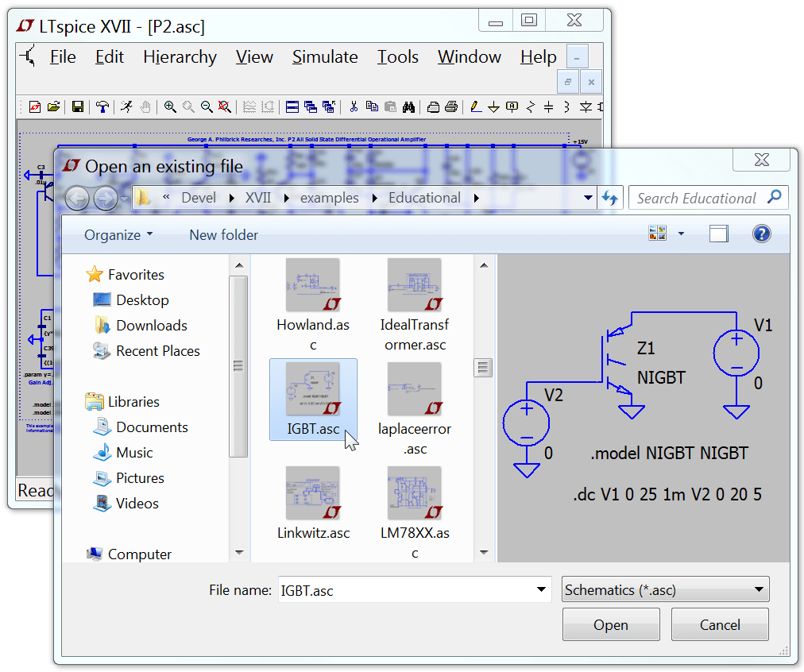Click the Cascade windows icon
The width and height of the screenshot is (804, 672).
310,106
